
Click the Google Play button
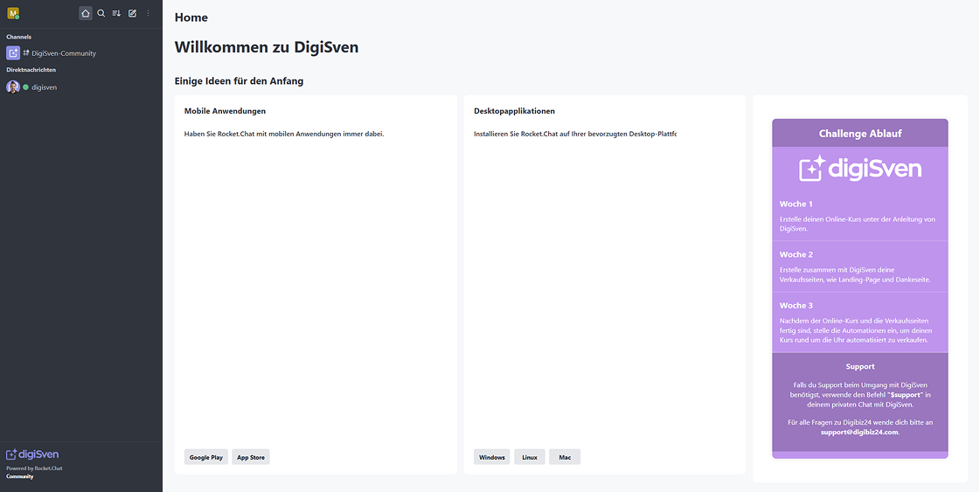click(x=206, y=457)
